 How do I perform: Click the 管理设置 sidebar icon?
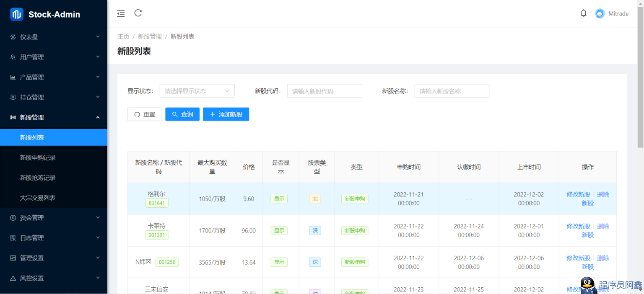click(13, 258)
